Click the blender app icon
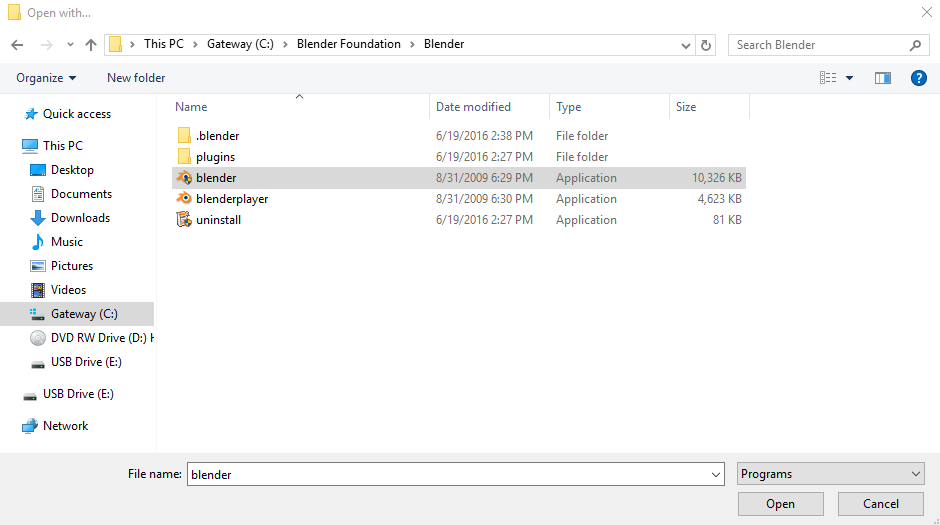Image resolution: width=940 pixels, height=525 pixels. click(x=184, y=177)
